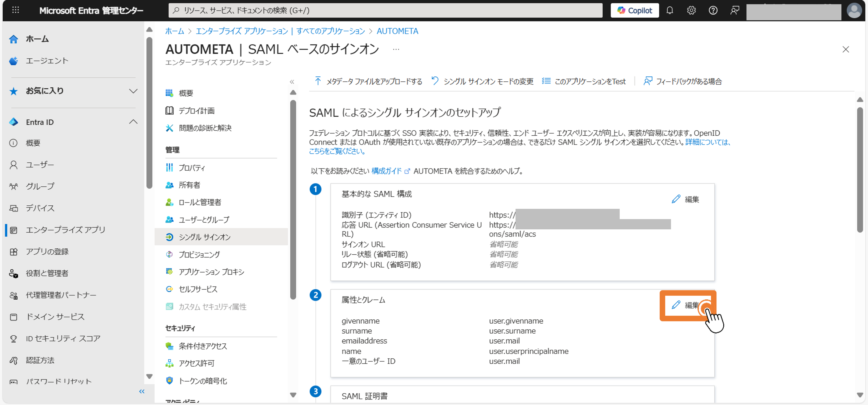Open the 詳細については link
Image resolution: width=868 pixels, height=405 pixels.
(708, 142)
